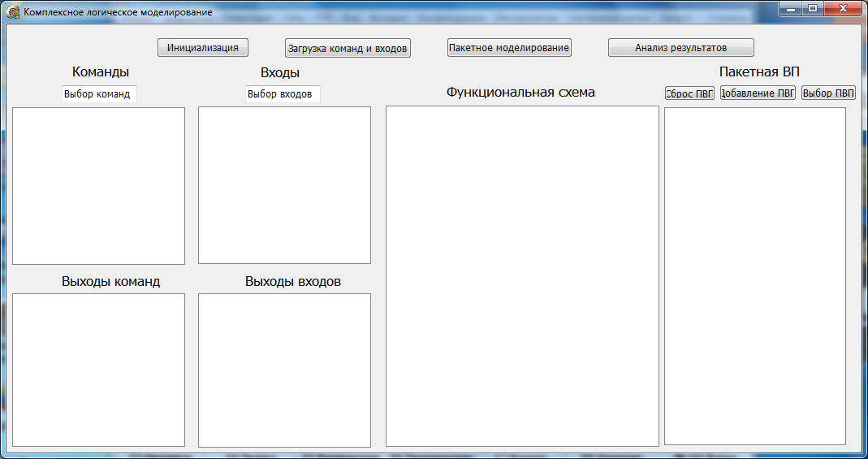The height and width of the screenshot is (459, 868).
Task: Select the Выбор команд field
Action: [x=99, y=94]
